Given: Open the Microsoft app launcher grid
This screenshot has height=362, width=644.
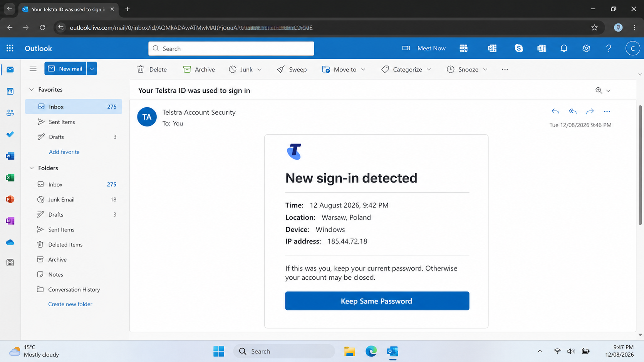Looking at the screenshot, I should (10, 48).
